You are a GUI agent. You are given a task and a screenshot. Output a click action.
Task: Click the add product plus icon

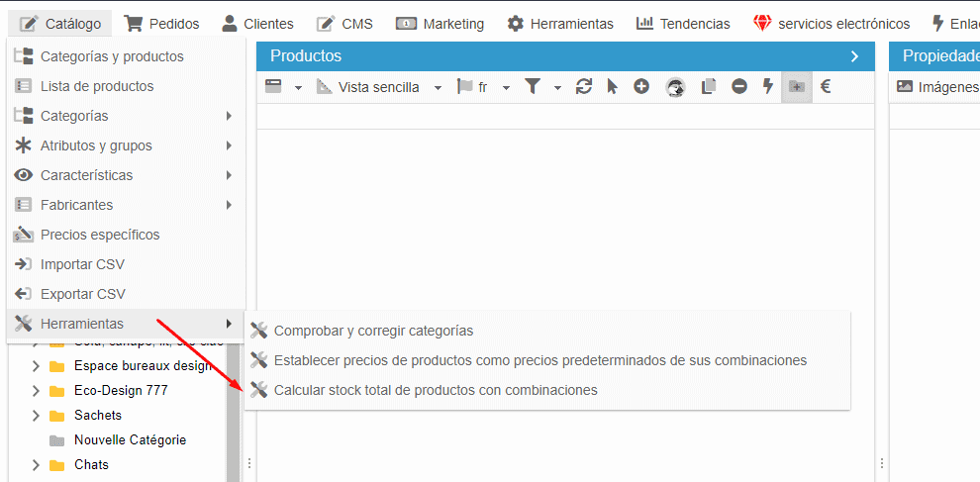click(x=641, y=87)
